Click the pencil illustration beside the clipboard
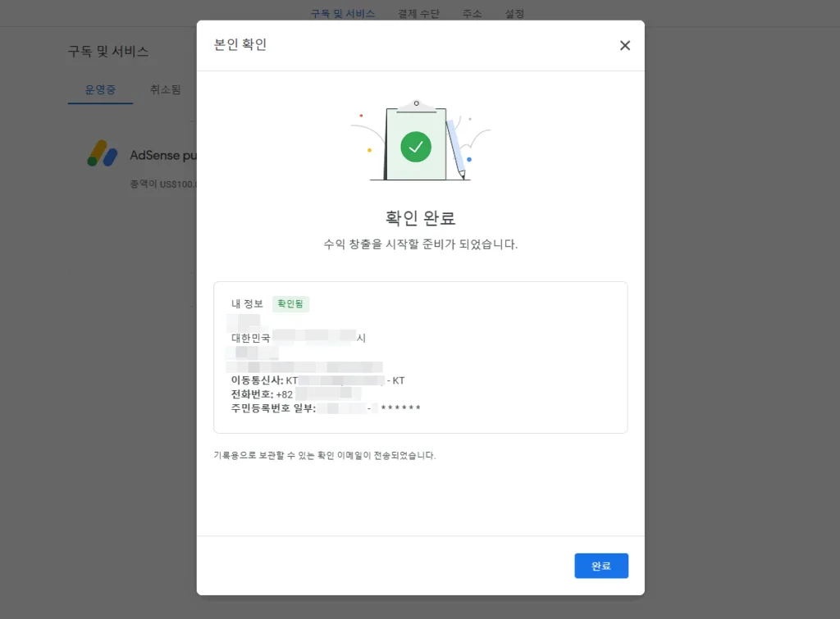 pos(455,149)
